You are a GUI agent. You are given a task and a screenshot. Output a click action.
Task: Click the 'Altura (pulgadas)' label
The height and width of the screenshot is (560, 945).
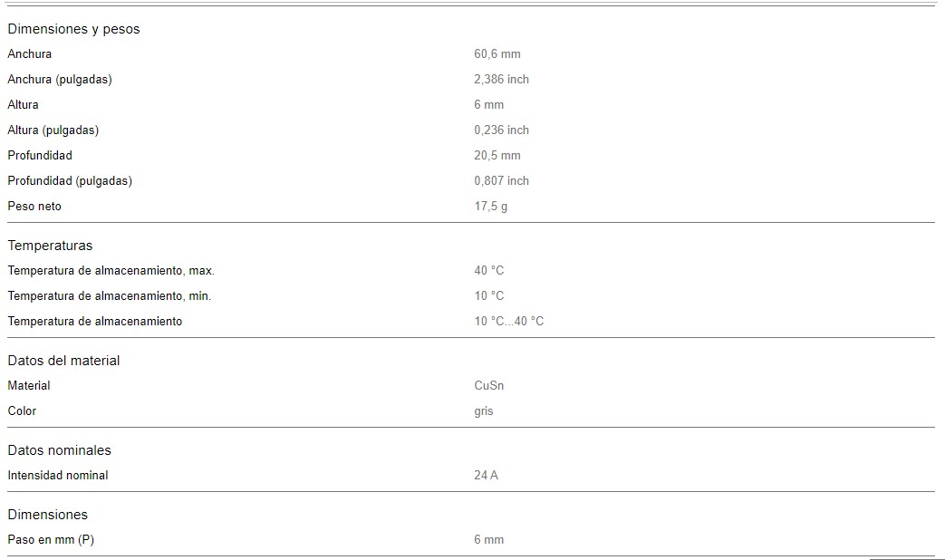(x=53, y=130)
